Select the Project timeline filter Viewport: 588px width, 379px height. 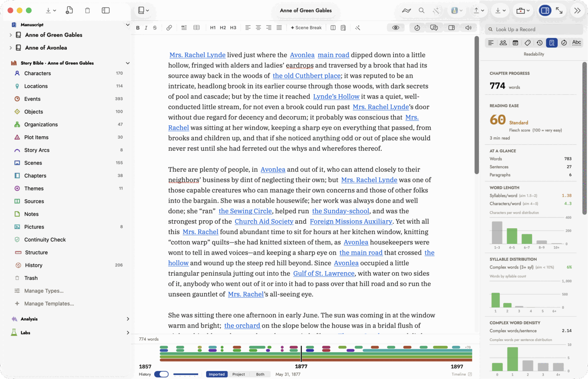click(239, 374)
